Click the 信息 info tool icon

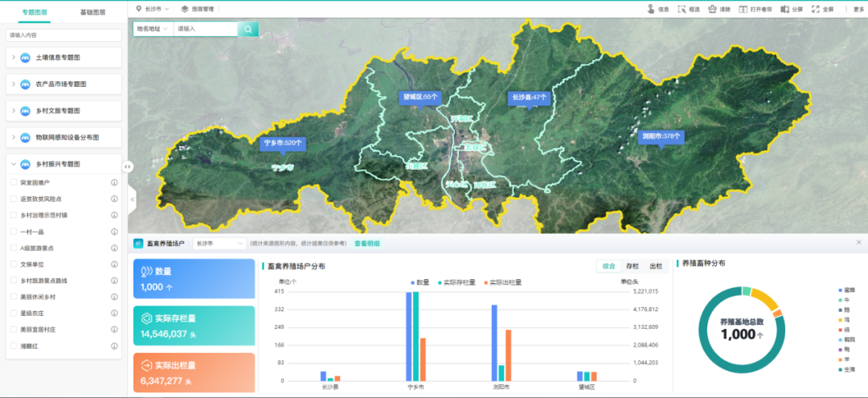coord(651,9)
